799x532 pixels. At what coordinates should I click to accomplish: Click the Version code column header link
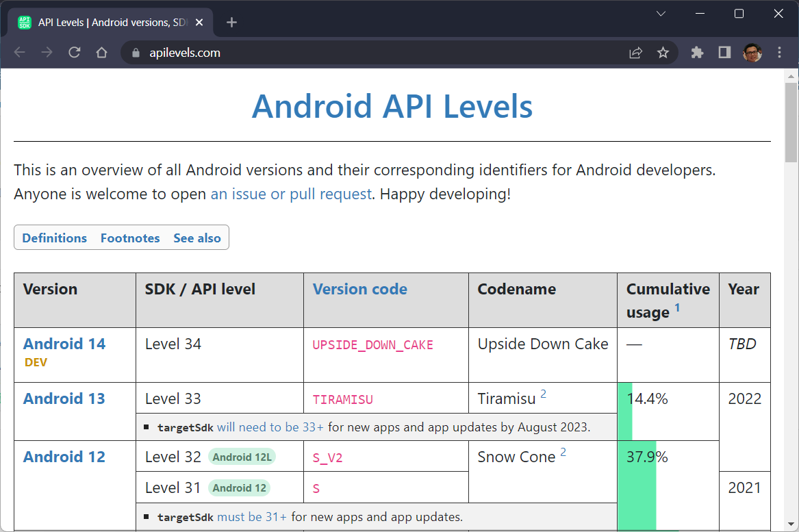click(x=359, y=289)
